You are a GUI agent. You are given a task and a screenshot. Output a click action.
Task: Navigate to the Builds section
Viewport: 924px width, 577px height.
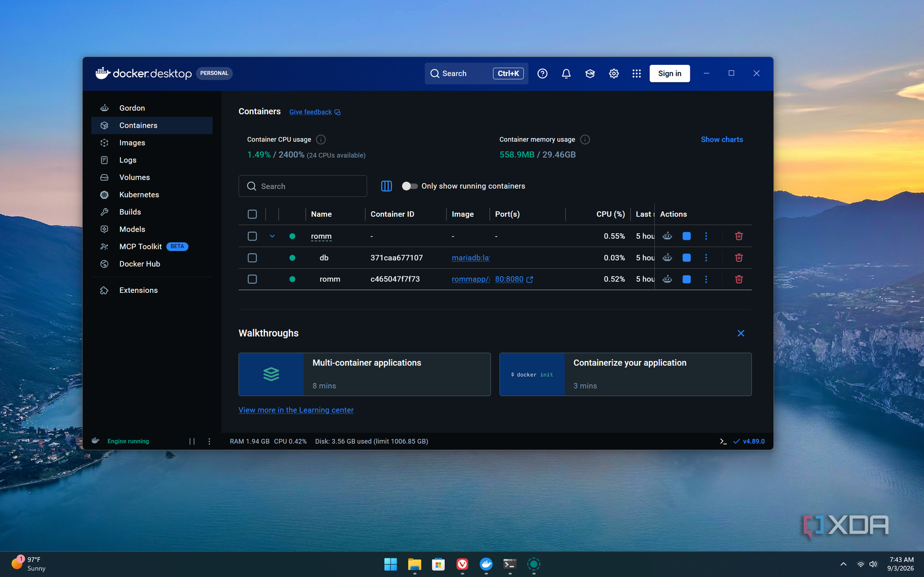pos(152,212)
